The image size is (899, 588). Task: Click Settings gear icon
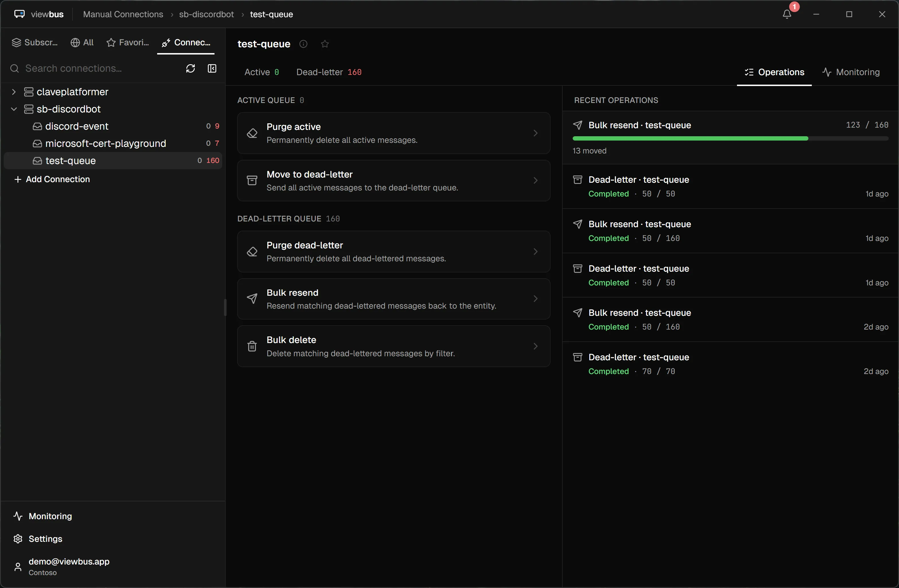pyautogui.click(x=18, y=539)
